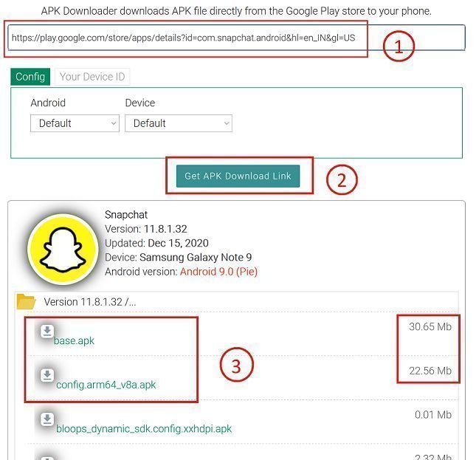Click the download icon for bloops_dynamic_sdk.config.xxhdpi.apk

pyautogui.click(x=46, y=419)
